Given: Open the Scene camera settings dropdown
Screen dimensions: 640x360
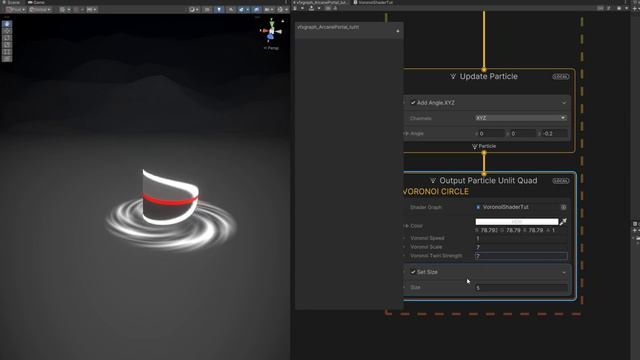Looking at the screenshot, I should click(269, 9).
